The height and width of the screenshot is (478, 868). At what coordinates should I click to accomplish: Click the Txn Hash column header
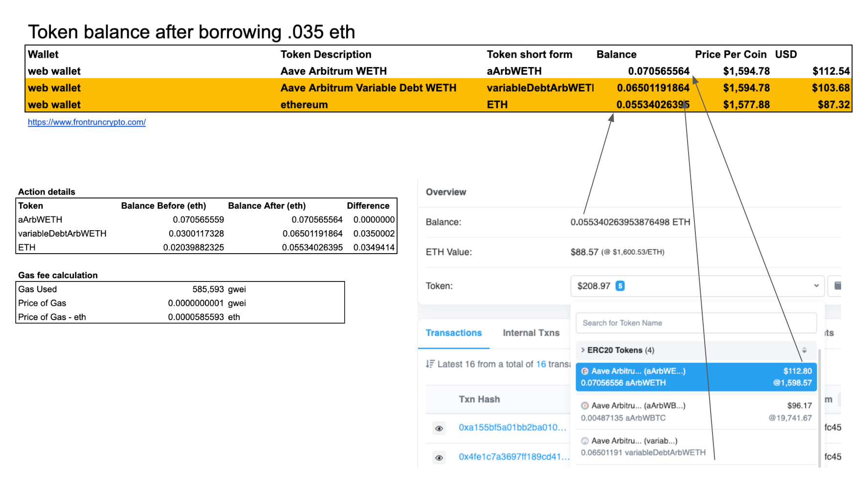point(479,399)
